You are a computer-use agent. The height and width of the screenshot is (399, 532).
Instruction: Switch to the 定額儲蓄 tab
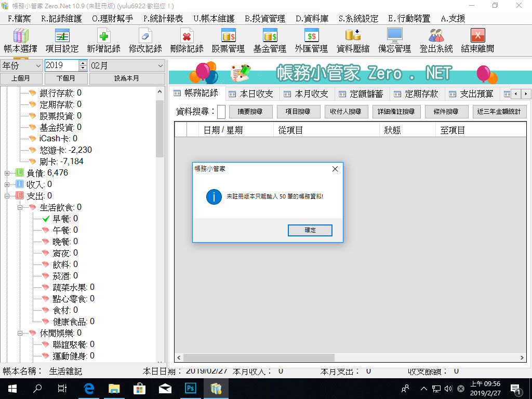[362, 94]
